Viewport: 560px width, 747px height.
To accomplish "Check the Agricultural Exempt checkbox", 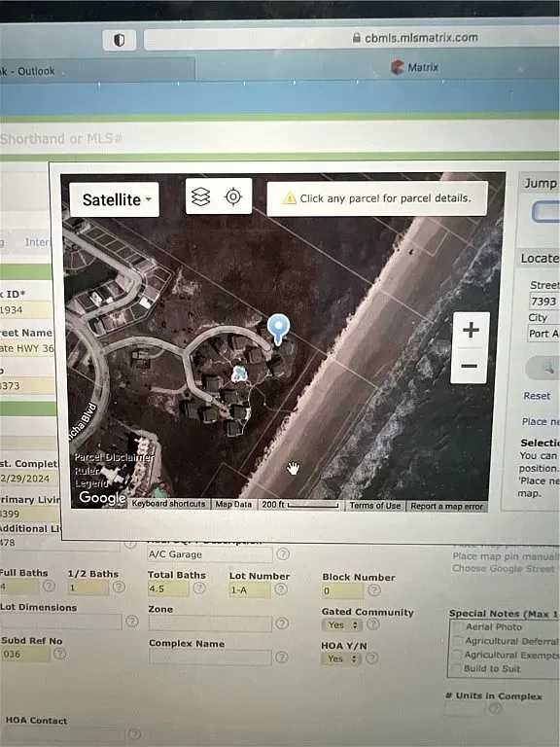I will tap(457, 655).
